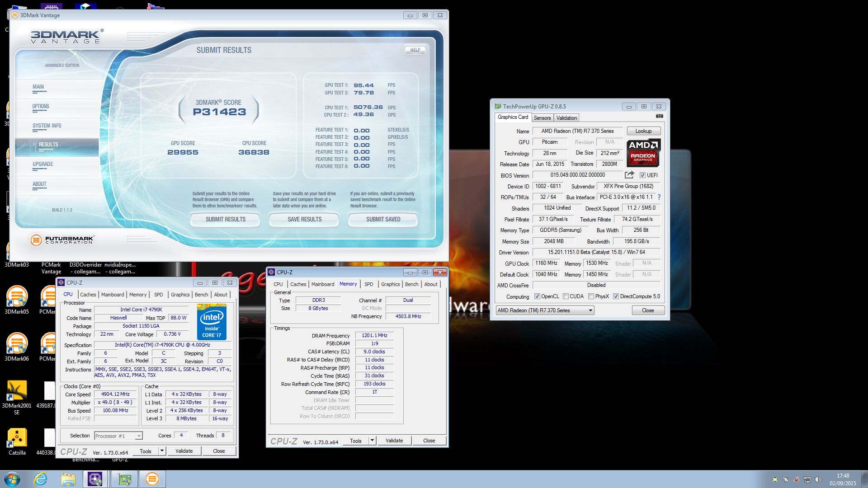Click the GPU-Z screenshot camera icon

660,116
